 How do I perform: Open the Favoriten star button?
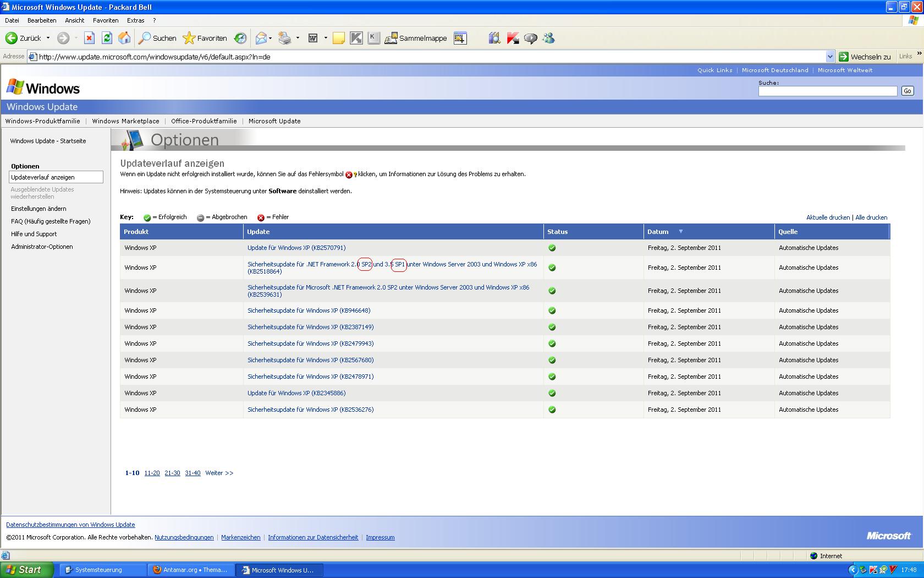pos(205,38)
